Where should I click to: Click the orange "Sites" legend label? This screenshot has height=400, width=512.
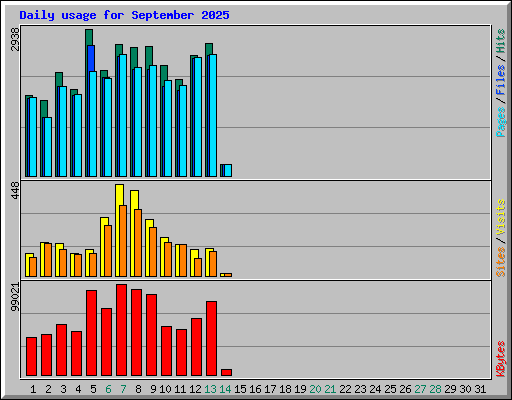[x=500, y=262]
